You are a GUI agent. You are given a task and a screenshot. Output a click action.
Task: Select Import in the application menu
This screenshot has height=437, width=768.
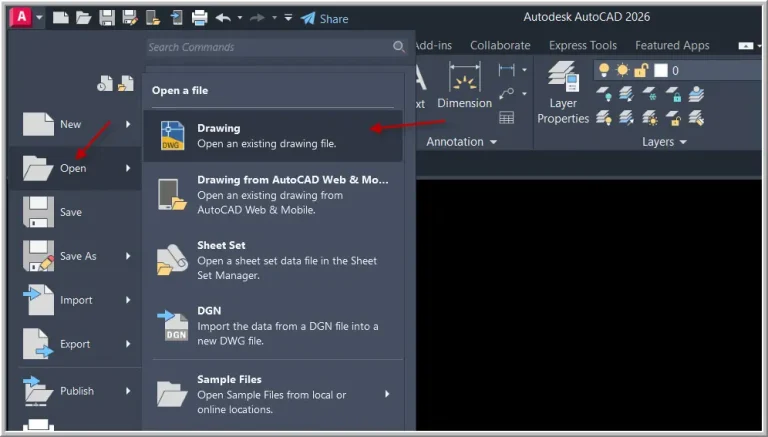[76, 300]
